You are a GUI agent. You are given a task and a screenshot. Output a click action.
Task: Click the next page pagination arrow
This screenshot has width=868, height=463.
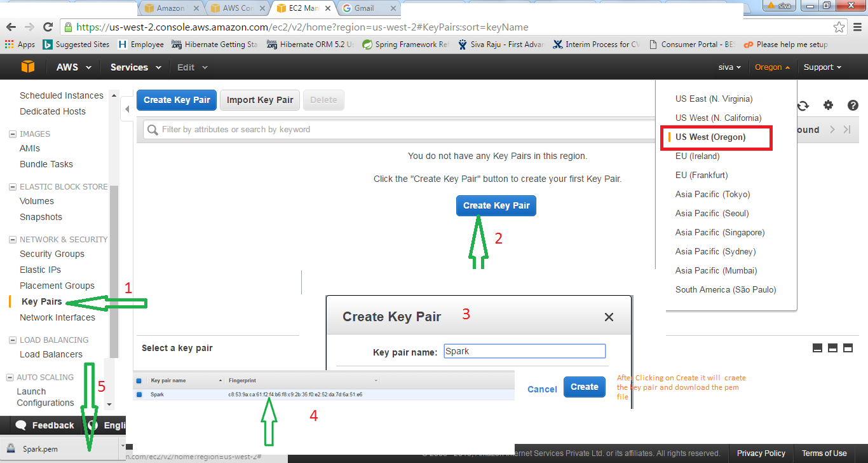tap(832, 129)
